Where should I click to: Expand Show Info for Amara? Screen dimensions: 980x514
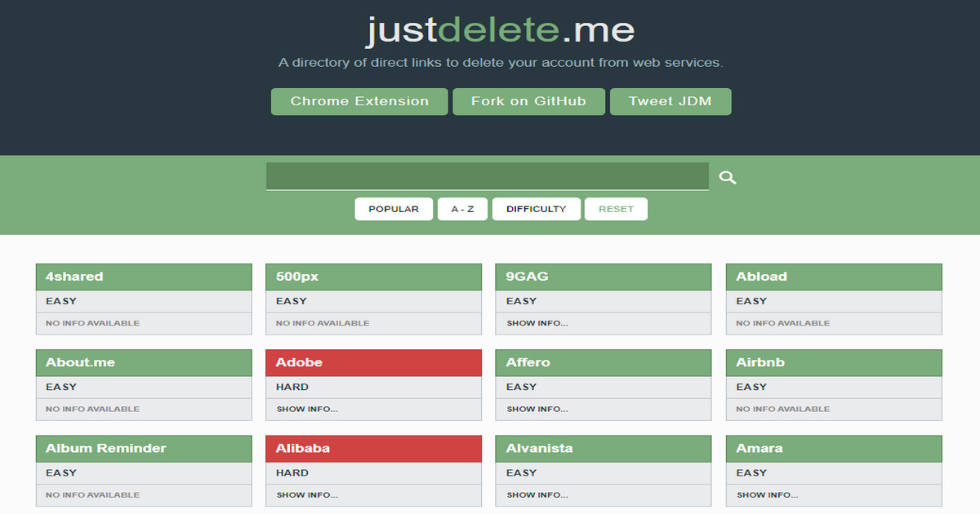[x=767, y=494]
